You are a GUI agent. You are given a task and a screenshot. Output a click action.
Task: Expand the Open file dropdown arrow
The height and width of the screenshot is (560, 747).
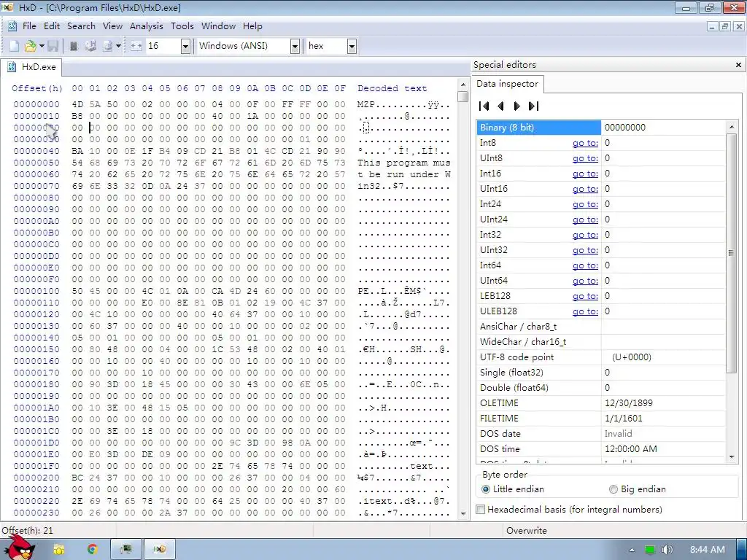click(42, 46)
